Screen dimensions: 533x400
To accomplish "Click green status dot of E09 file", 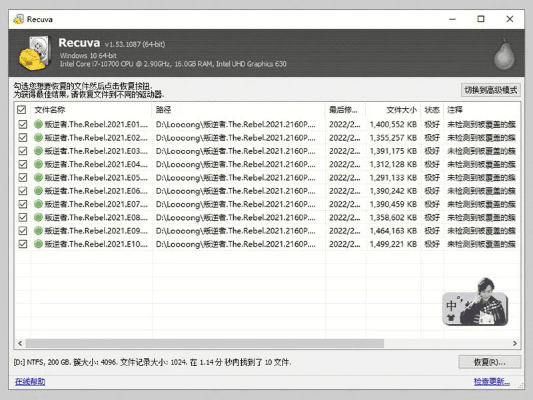I will coord(38,231).
